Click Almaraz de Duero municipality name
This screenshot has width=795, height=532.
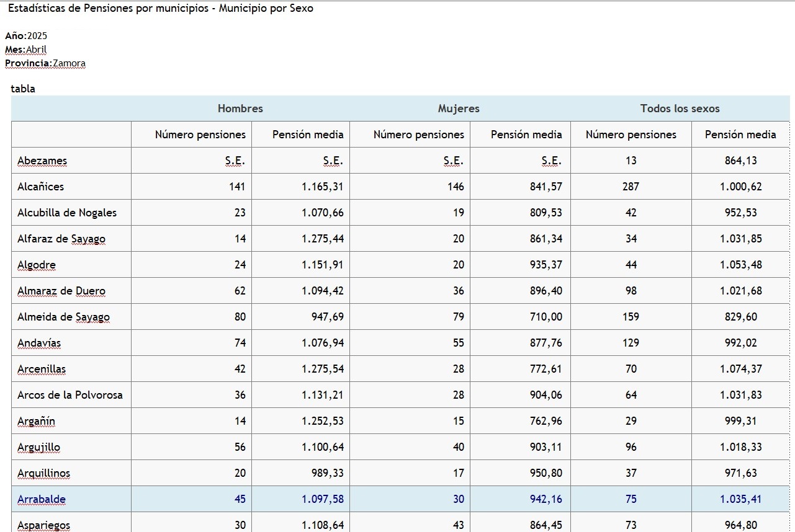coord(61,291)
